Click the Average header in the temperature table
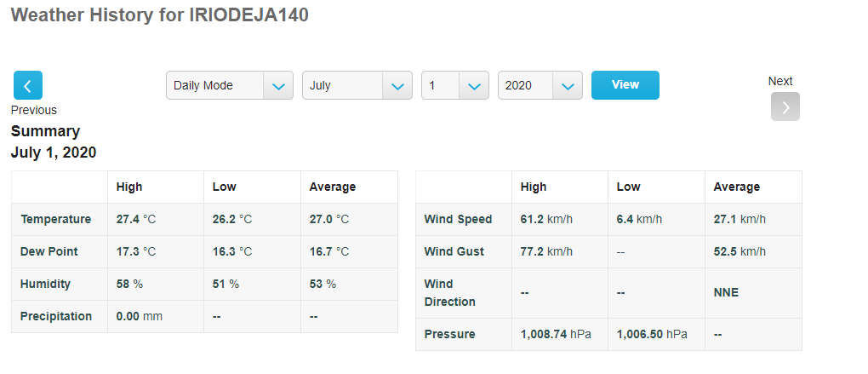The height and width of the screenshot is (374, 868). click(332, 187)
